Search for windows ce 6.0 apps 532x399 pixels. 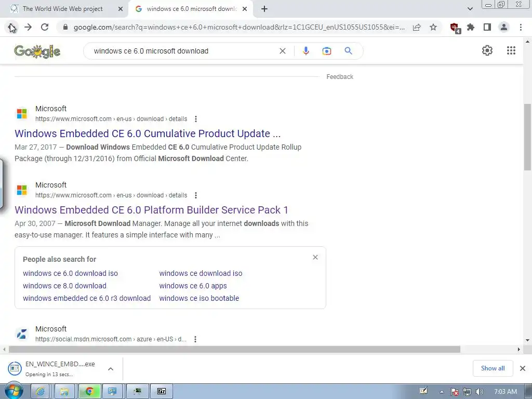point(193,286)
